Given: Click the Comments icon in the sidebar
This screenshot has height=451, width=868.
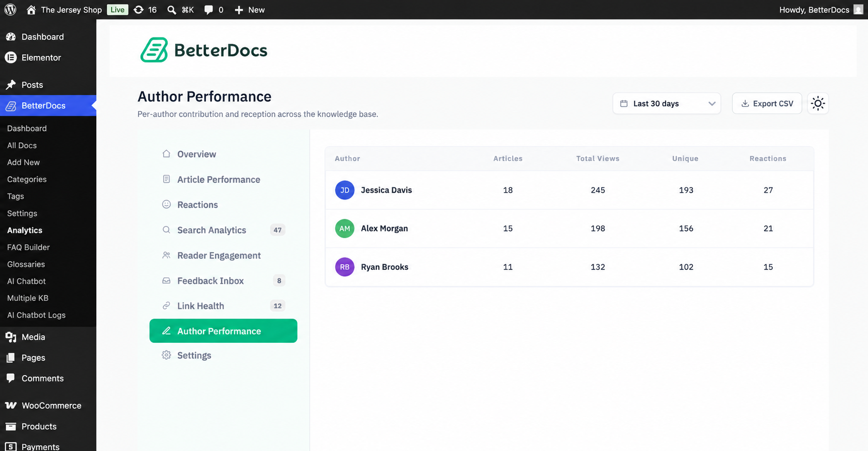Looking at the screenshot, I should coord(10,378).
